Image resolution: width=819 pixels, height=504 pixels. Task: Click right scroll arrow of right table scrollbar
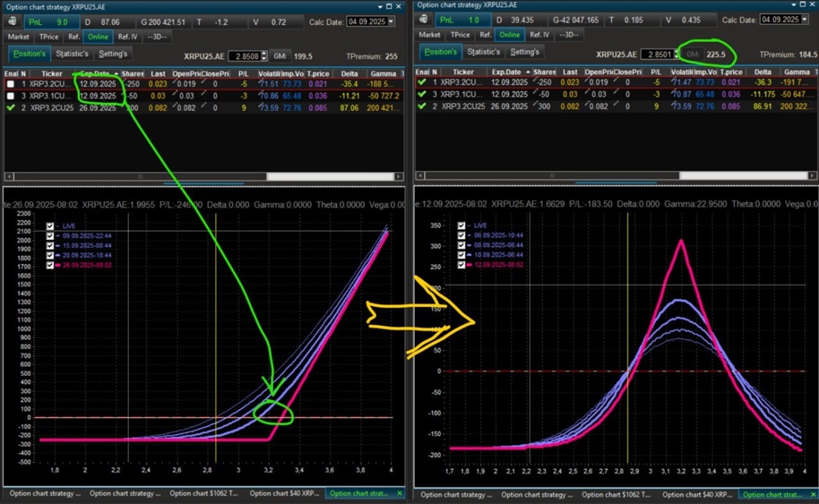click(x=812, y=176)
